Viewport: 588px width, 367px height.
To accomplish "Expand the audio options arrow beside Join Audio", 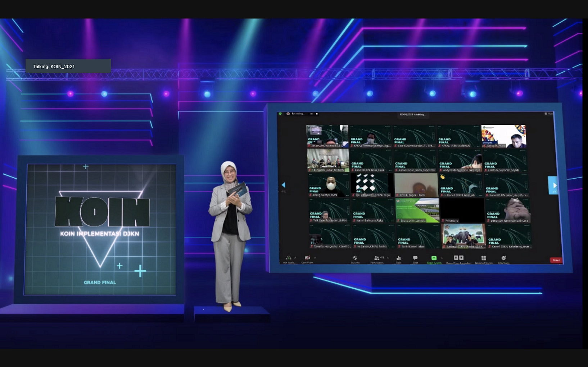I will [x=295, y=258].
